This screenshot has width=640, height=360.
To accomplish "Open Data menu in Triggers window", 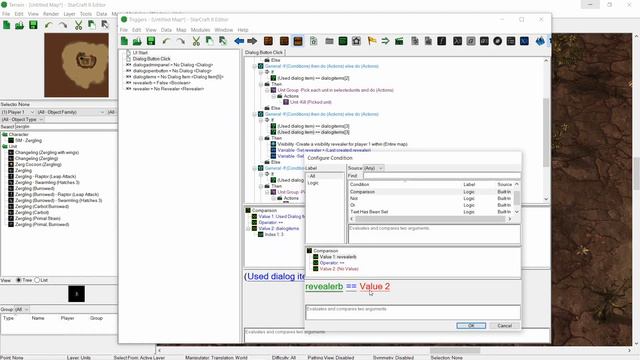I will click(166, 30).
